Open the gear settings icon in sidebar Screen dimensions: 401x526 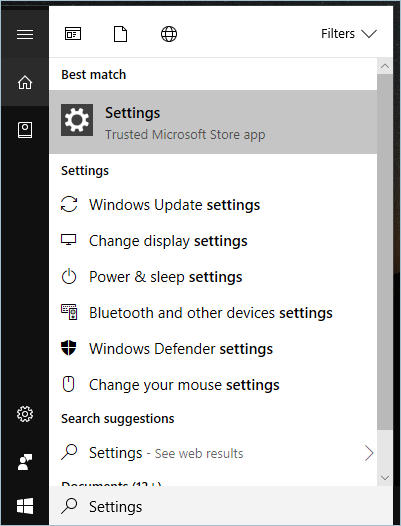tap(25, 414)
